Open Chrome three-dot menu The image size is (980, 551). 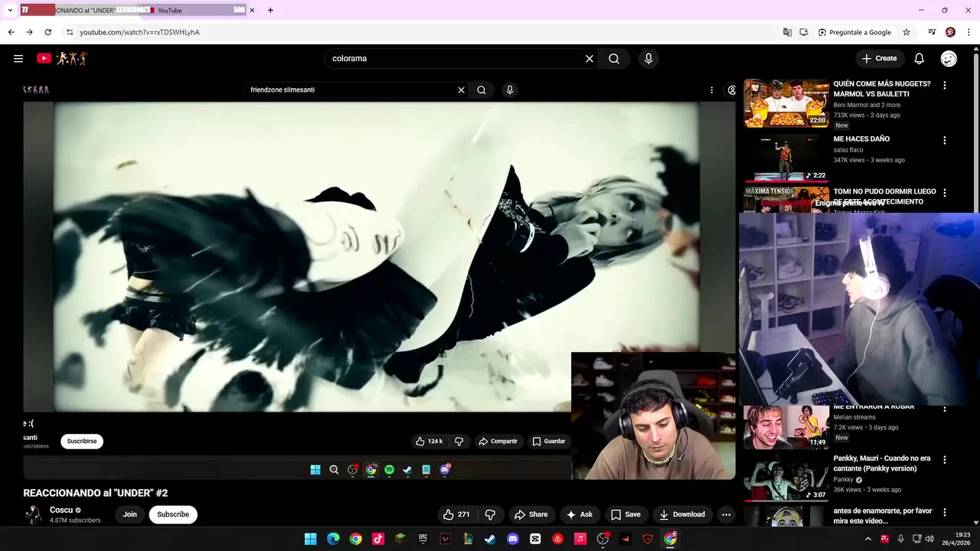pyautogui.click(x=969, y=32)
